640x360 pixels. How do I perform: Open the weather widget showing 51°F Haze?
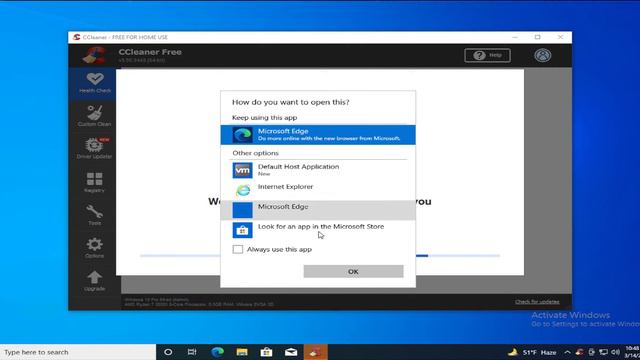(532, 352)
